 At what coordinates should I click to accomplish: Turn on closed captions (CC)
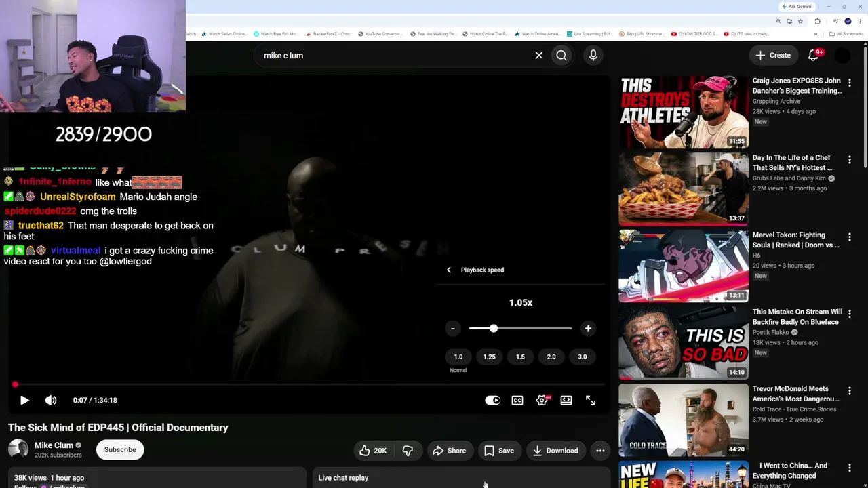517,400
